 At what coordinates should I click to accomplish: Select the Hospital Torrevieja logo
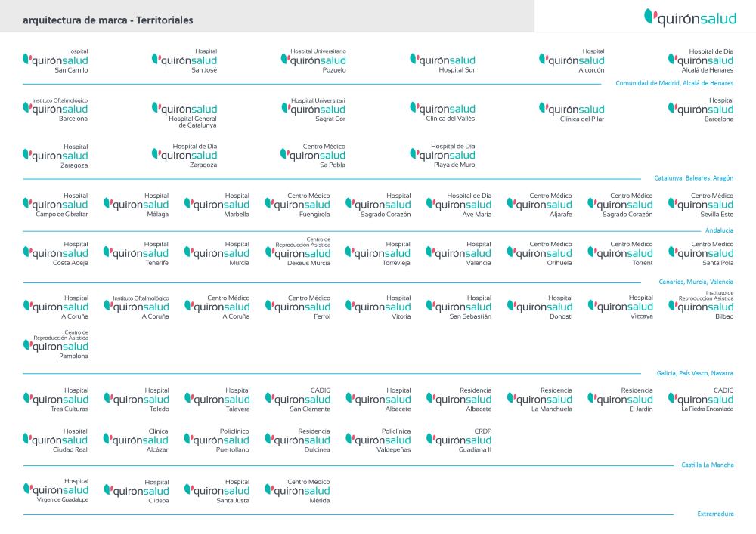tap(378, 254)
